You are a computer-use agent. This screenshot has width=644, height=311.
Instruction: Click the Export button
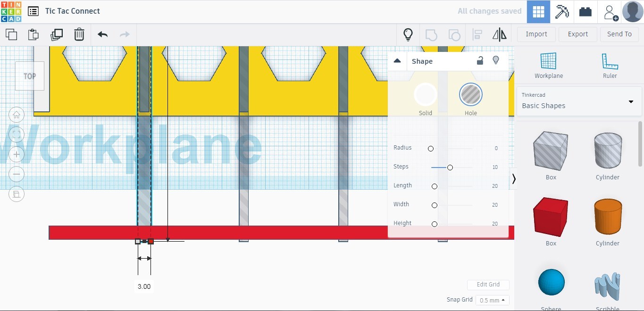[578, 34]
